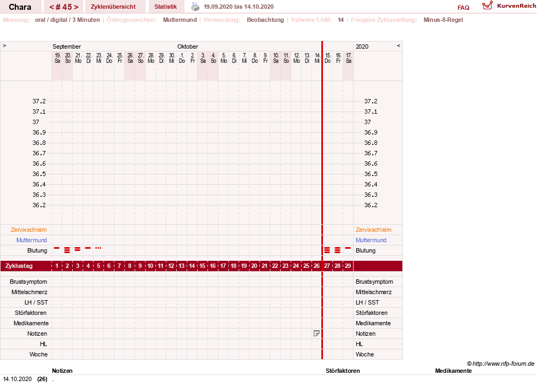Click the bleeding mark on cycle day 28
Viewport: 537px width, 392px height.
pos(337,250)
